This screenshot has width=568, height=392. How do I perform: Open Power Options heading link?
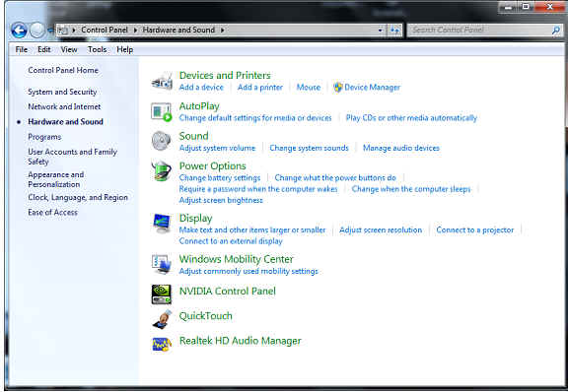pos(213,166)
